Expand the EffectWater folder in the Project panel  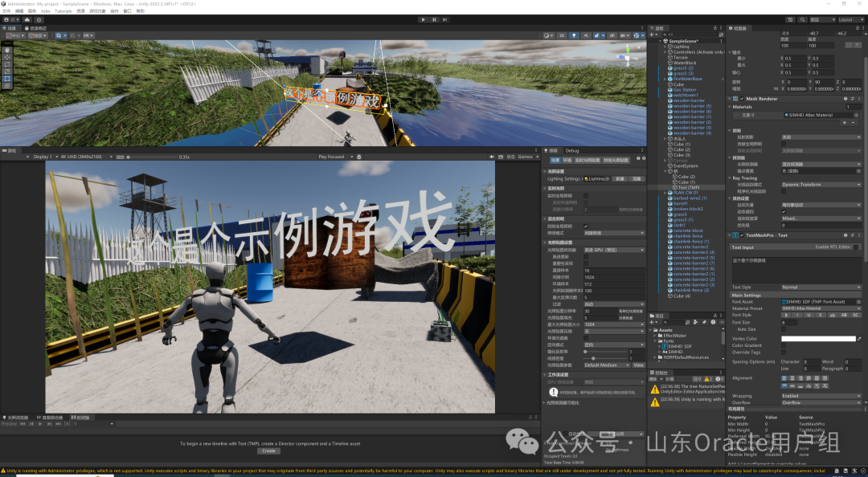[655, 336]
